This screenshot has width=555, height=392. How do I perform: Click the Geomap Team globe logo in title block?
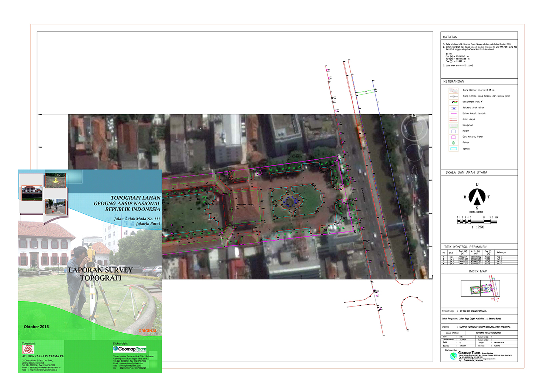click(x=453, y=356)
